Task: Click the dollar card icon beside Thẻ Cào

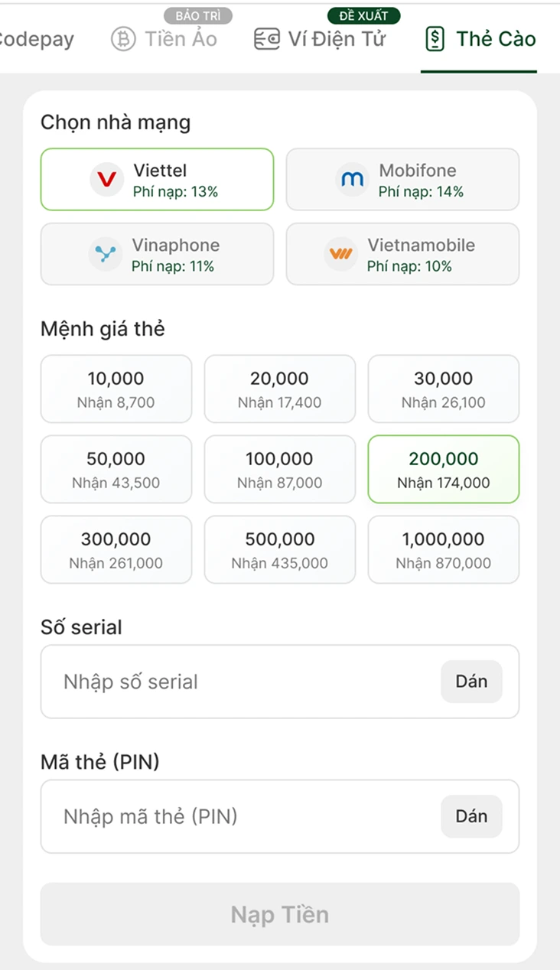Action: [x=435, y=39]
